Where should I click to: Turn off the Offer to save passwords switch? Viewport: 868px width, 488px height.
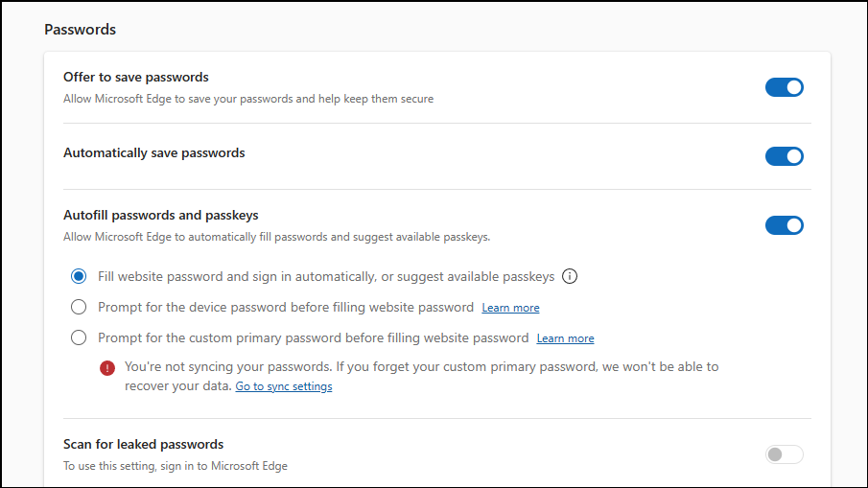point(784,87)
